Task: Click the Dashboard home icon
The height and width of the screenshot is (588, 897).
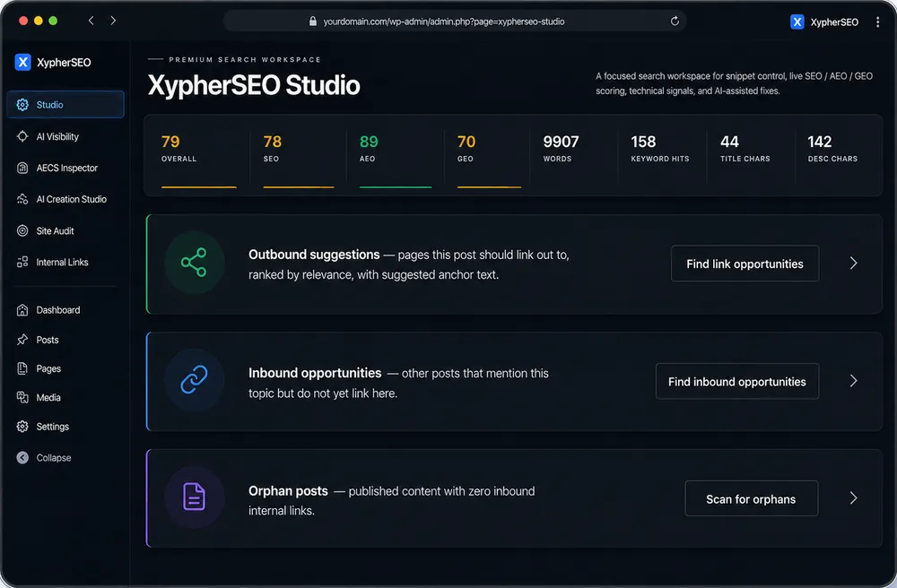Action: [22, 310]
